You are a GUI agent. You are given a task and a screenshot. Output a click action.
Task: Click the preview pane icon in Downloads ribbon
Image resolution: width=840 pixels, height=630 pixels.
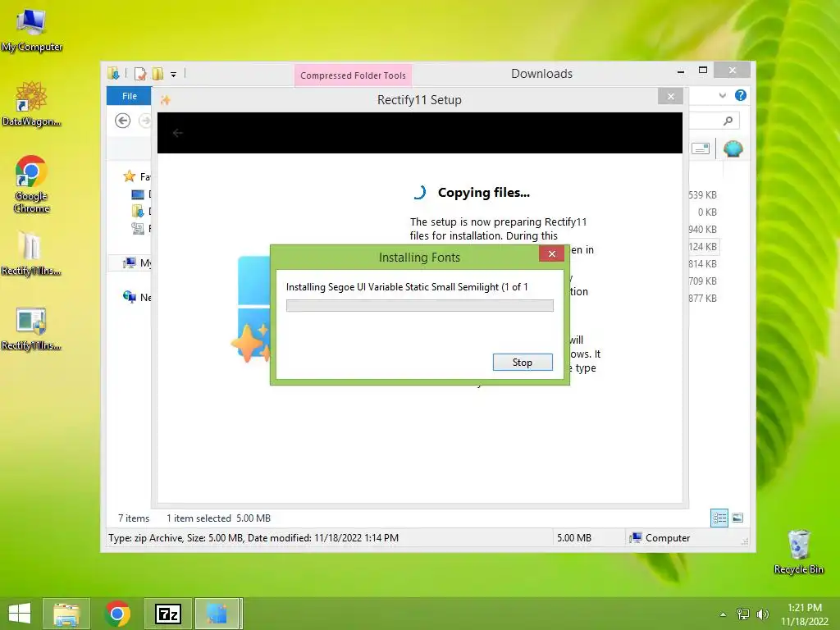pyautogui.click(x=701, y=148)
